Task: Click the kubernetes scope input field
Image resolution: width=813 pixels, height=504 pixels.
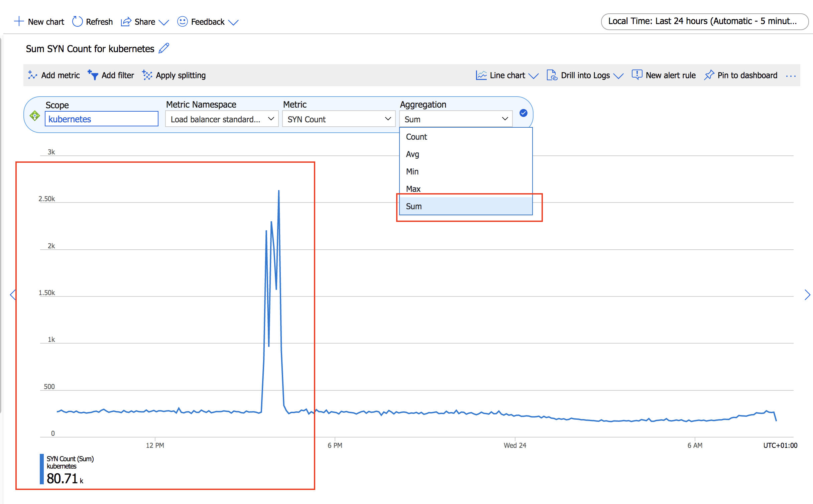Action: [x=101, y=119]
